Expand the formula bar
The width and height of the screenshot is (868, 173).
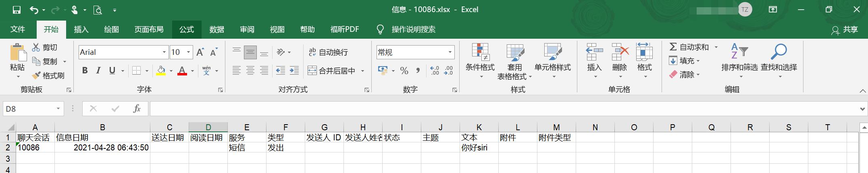(862, 109)
